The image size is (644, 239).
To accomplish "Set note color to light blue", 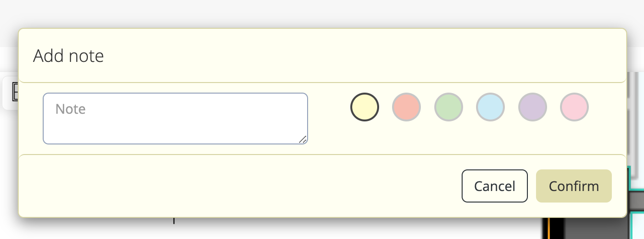I will tap(490, 107).
